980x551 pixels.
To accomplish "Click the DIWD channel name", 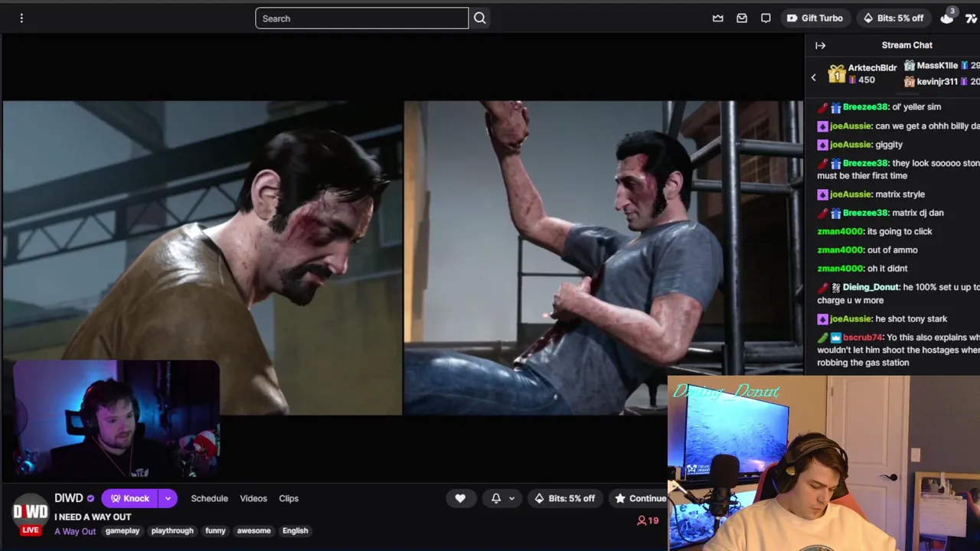I will [69, 498].
